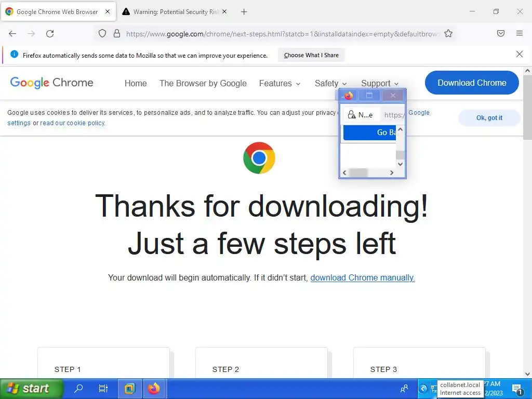Maximize the small Firefox popup window

click(x=369, y=96)
